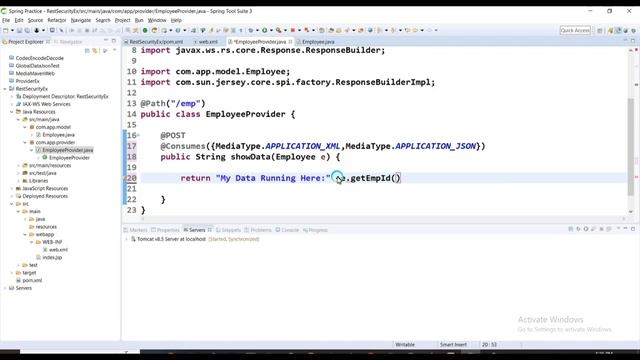
Task: Minimize the Project Explorer panel
Action: [x=106, y=41]
